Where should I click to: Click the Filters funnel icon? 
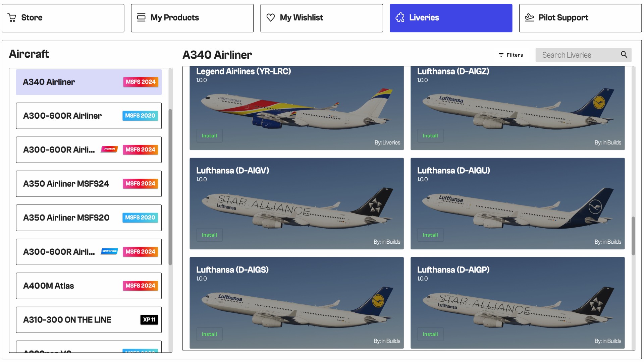501,55
